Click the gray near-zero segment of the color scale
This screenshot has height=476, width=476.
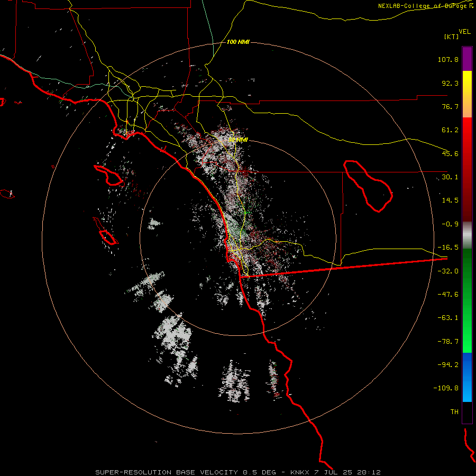(x=467, y=235)
